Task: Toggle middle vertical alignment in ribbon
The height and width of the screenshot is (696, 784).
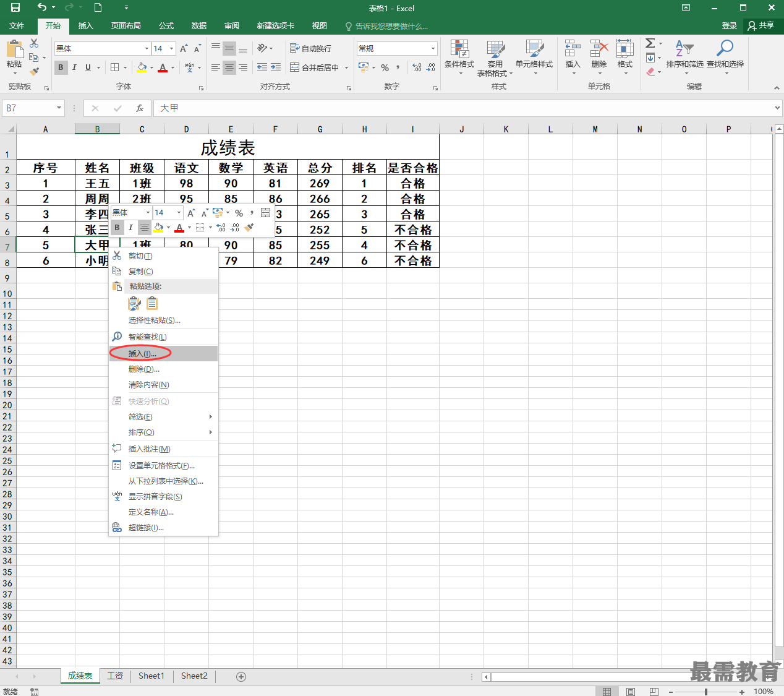Action: [229, 48]
